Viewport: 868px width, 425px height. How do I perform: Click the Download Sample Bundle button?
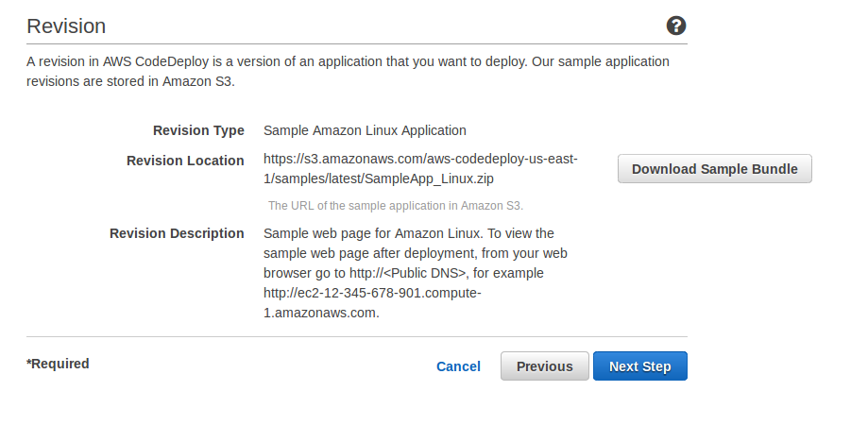coord(715,169)
